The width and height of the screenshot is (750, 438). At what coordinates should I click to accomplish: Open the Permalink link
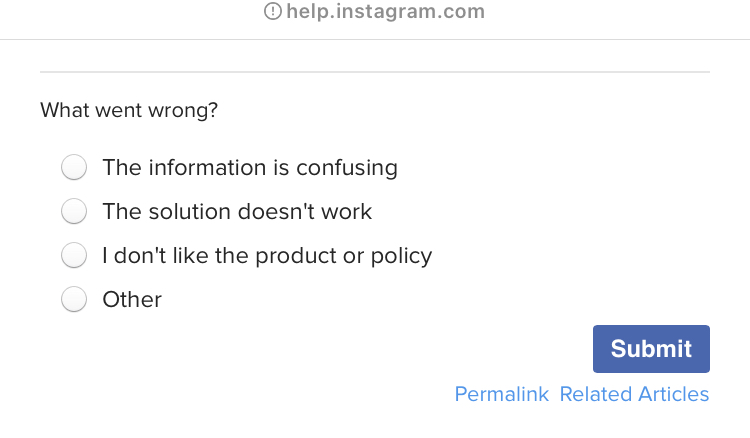pos(501,394)
